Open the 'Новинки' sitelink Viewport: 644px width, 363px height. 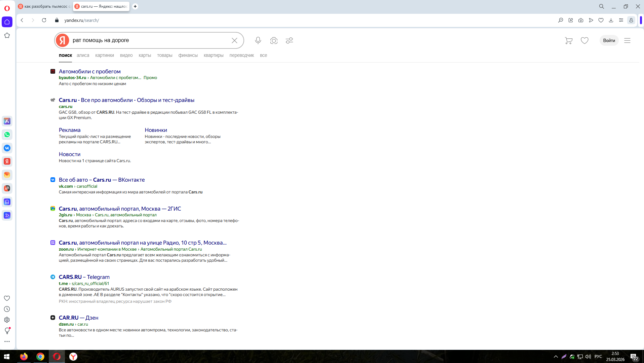[x=156, y=130]
